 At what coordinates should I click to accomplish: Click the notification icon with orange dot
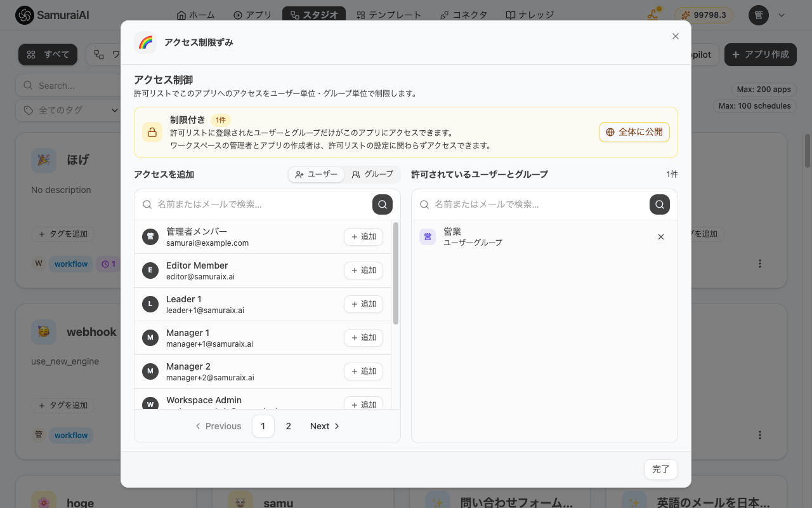coord(653,15)
